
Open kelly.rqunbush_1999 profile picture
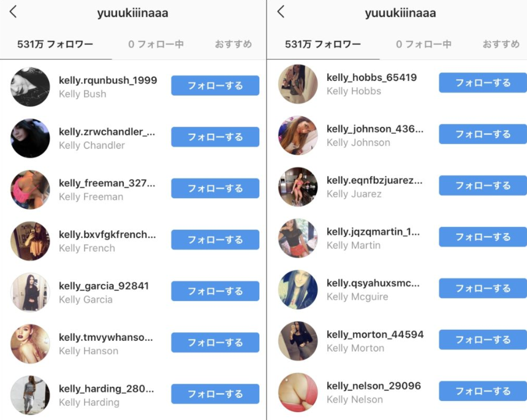[x=30, y=86]
